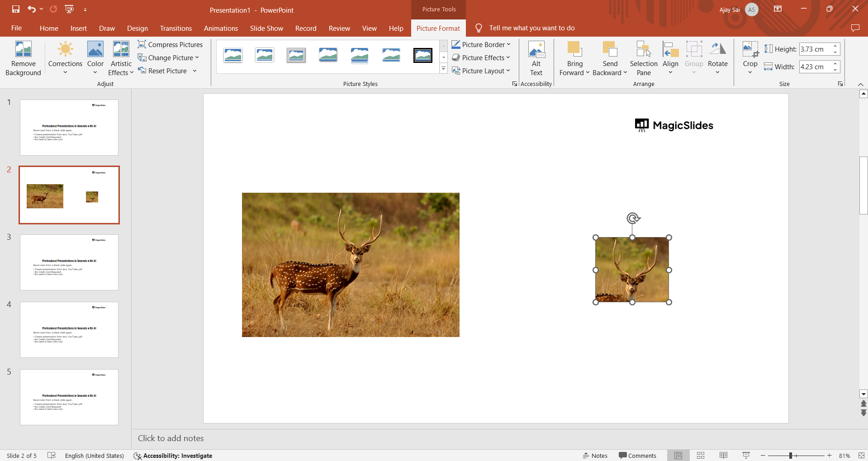Click Accessibility: Investigate in status bar
868x461 pixels.
pos(173,456)
